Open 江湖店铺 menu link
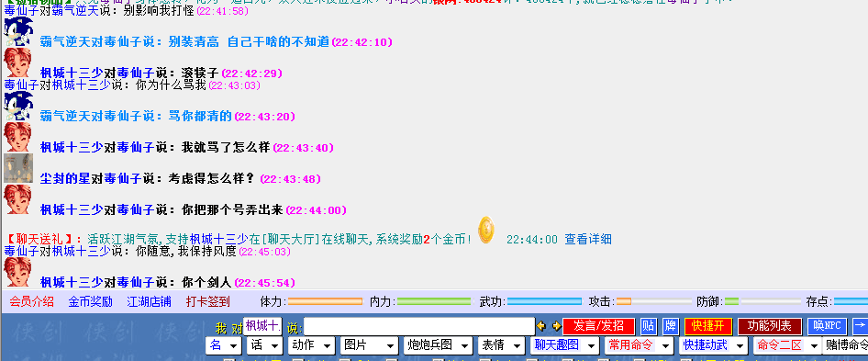 pos(149,301)
